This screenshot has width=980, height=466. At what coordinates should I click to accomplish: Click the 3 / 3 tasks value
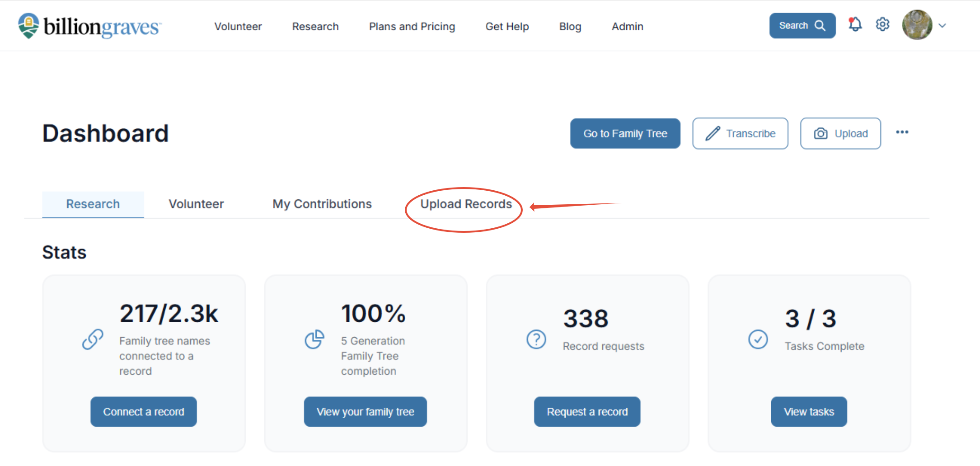tap(811, 319)
